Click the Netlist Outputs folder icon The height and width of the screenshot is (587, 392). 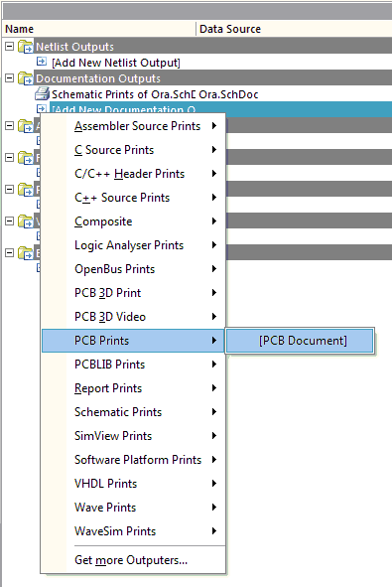click(x=26, y=47)
